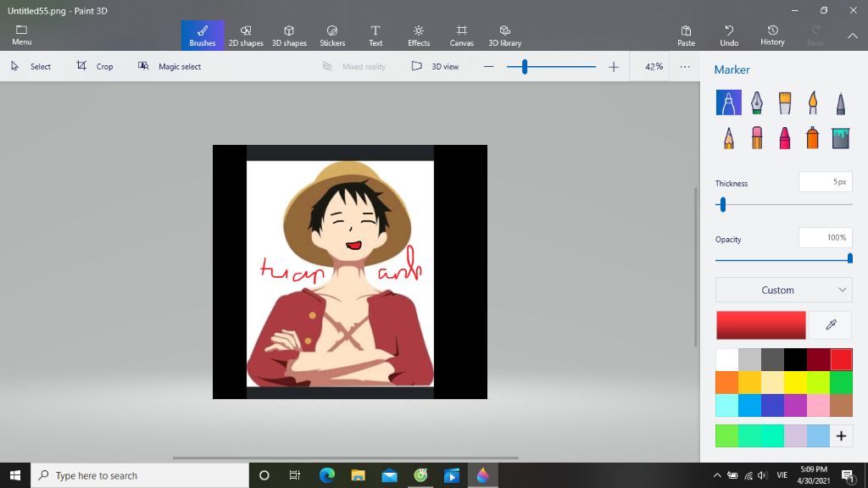Image resolution: width=868 pixels, height=488 pixels.
Task: Click the Opacity percentage field
Action: [826, 237]
